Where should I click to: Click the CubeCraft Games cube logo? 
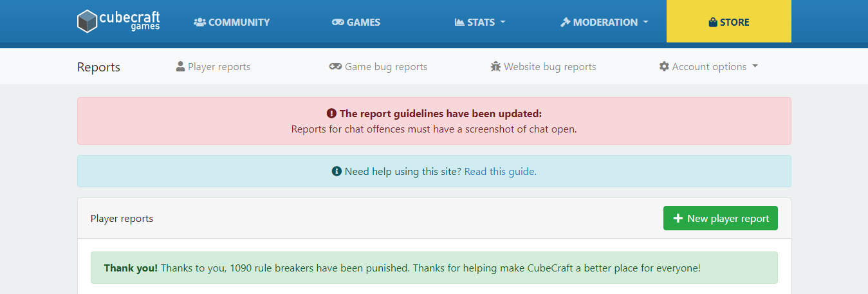(86, 22)
